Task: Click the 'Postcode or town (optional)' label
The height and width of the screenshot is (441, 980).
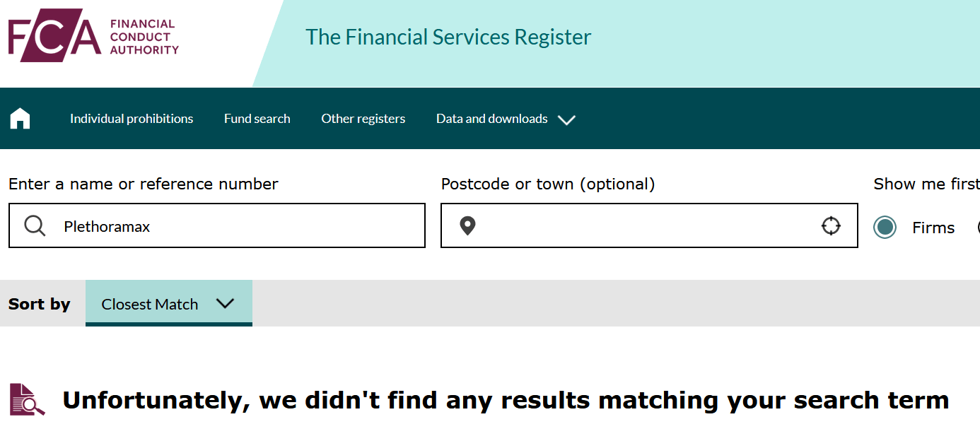Action: pyautogui.click(x=548, y=184)
